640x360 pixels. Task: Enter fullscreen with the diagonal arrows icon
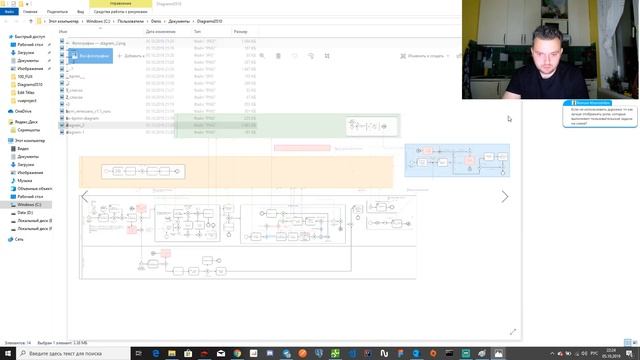click(513, 332)
